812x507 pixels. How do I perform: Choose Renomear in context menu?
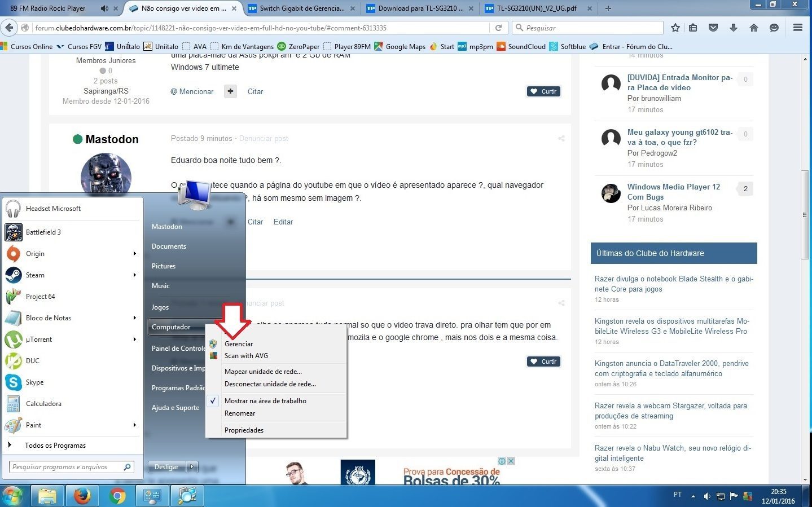[x=240, y=413]
